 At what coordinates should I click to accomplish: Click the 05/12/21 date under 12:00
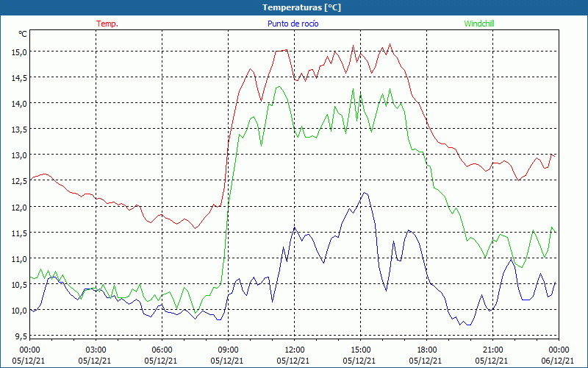[293, 361]
